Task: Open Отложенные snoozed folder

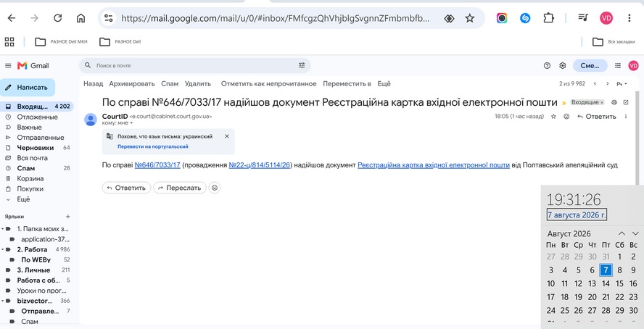Action: pos(37,117)
